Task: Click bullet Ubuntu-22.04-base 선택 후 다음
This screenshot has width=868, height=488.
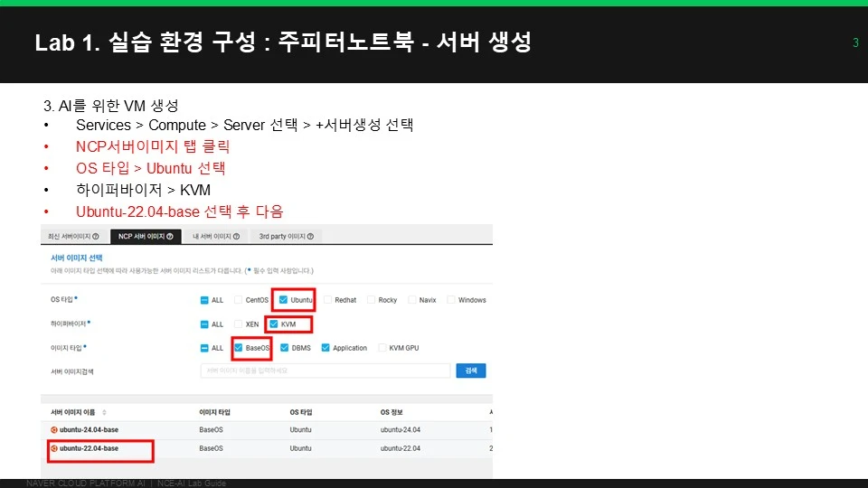Action: coord(179,211)
